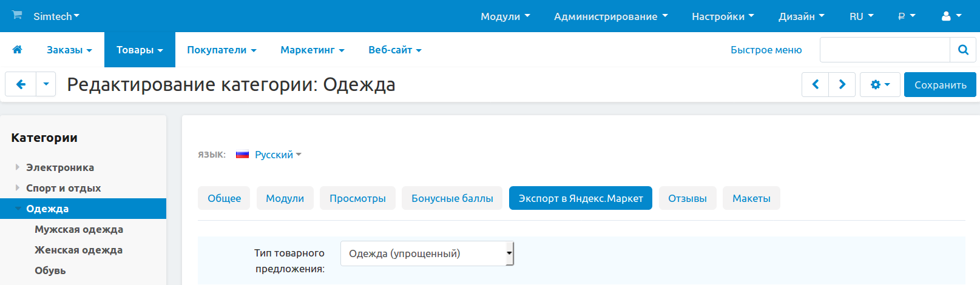Expand the Спорт и отдых category

point(18,188)
